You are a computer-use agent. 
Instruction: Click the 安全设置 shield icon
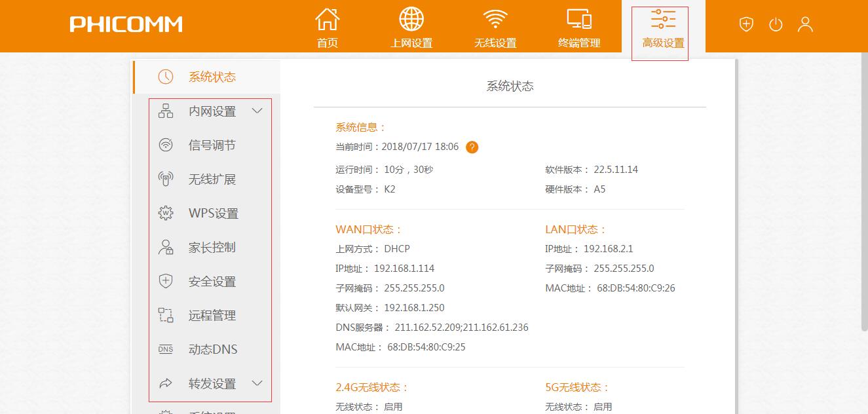[166, 281]
